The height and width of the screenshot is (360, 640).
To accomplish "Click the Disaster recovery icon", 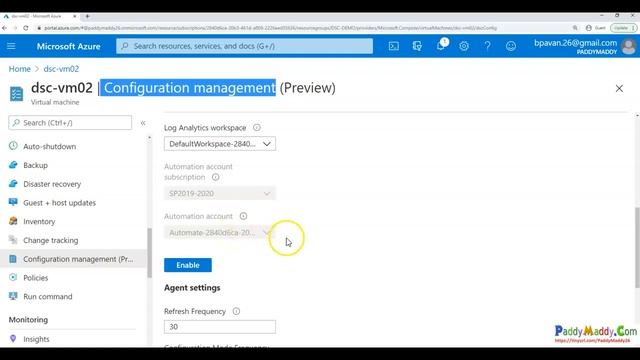I will point(13,184).
